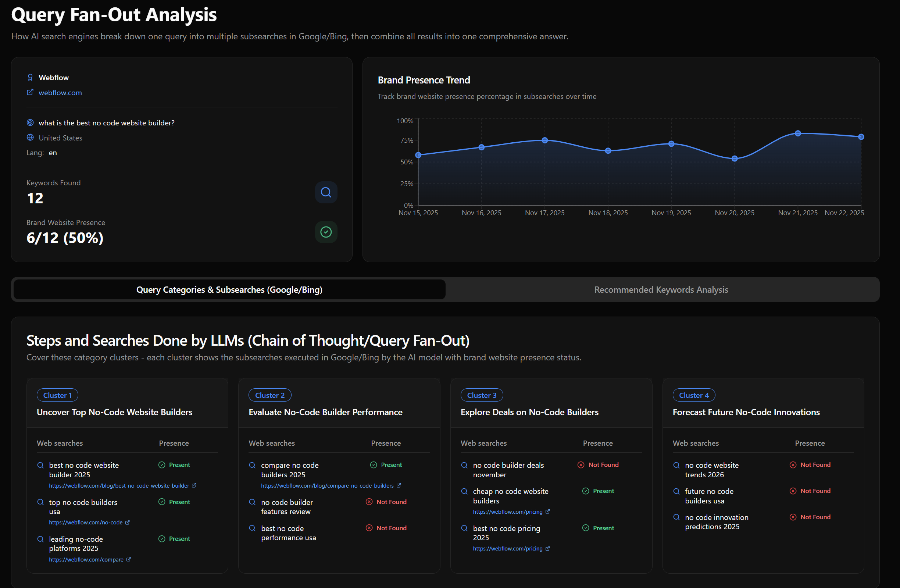Click the search icon beside 'no code builder deals november'
This screenshot has height=588, width=900.
464,465
